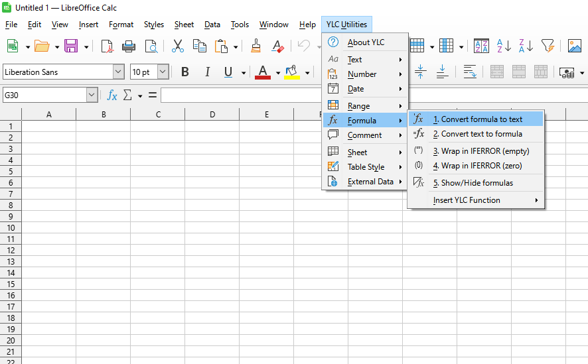The image size is (588, 364).
Task: Click the AutoFilter funnel icon
Action: click(x=547, y=46)
